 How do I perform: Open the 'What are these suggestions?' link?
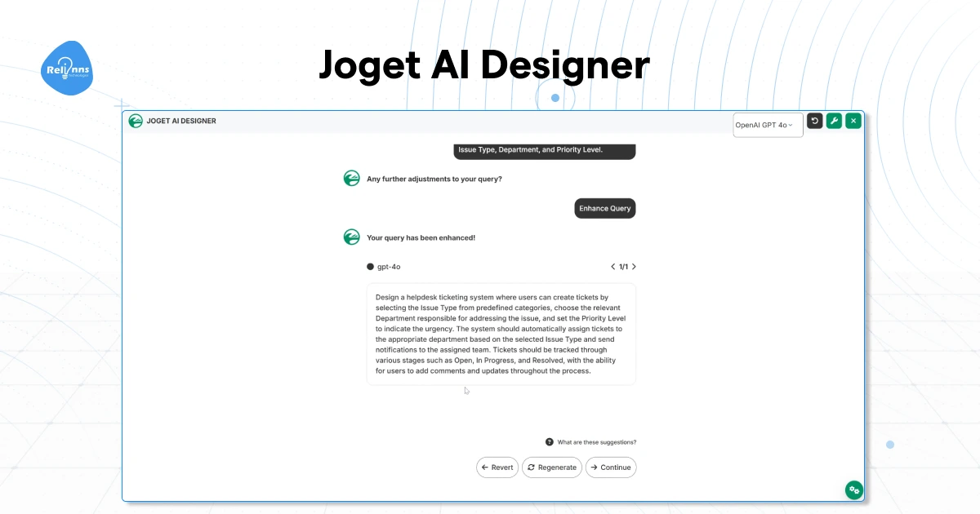pyautogui.click(x=597, y=442)
